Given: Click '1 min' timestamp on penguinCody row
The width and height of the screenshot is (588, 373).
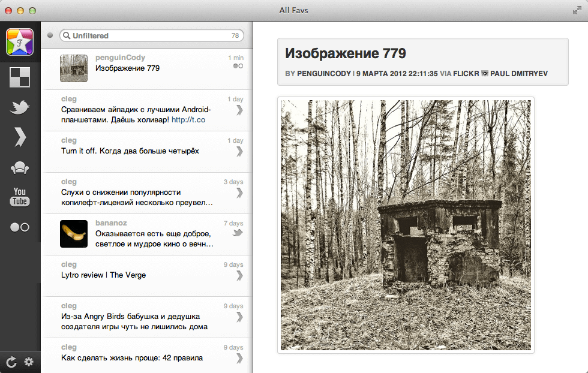Looking at the screenshot, I should [235, 58].
